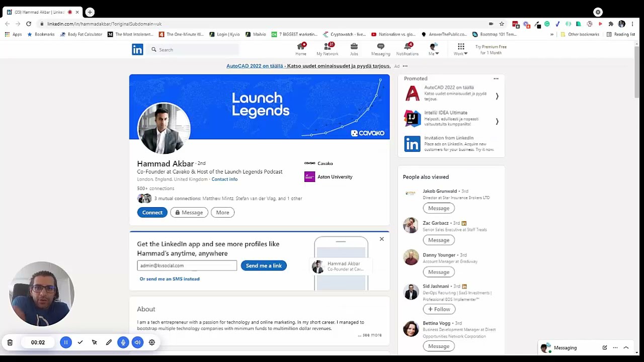Open the Grammarly extension icon
The image size is (644, 362).
(x=547, y=24)
